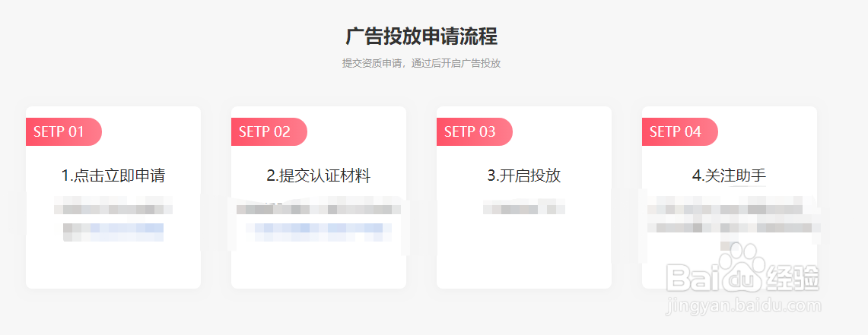Click the blurred gray text under 提交认证材料

click(319, 208)
